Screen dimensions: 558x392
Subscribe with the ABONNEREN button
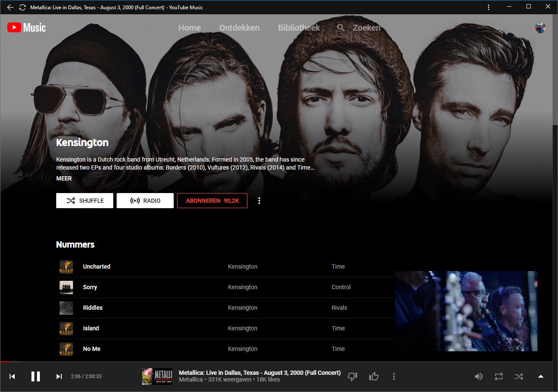[212, 201]
